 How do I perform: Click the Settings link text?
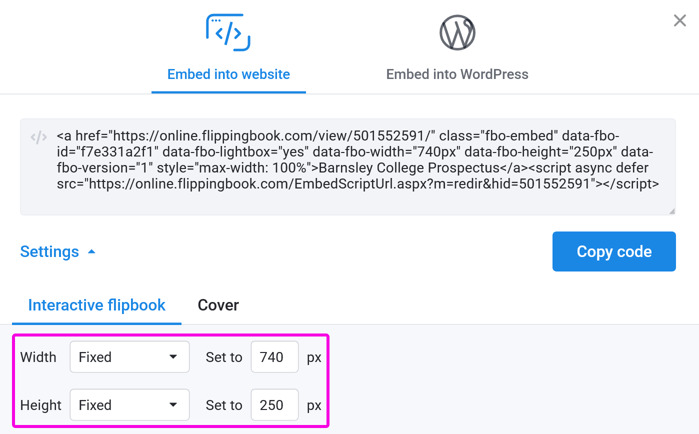click(49, 252)
